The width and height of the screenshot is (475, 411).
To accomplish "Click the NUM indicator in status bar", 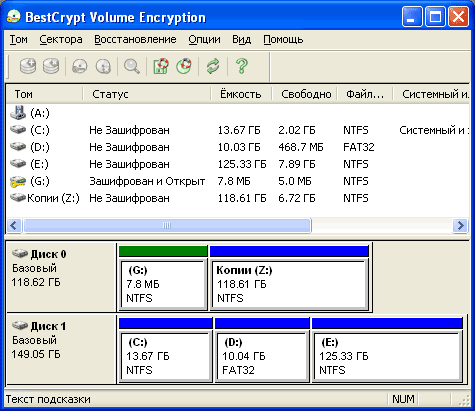I will tap(403, 399).
